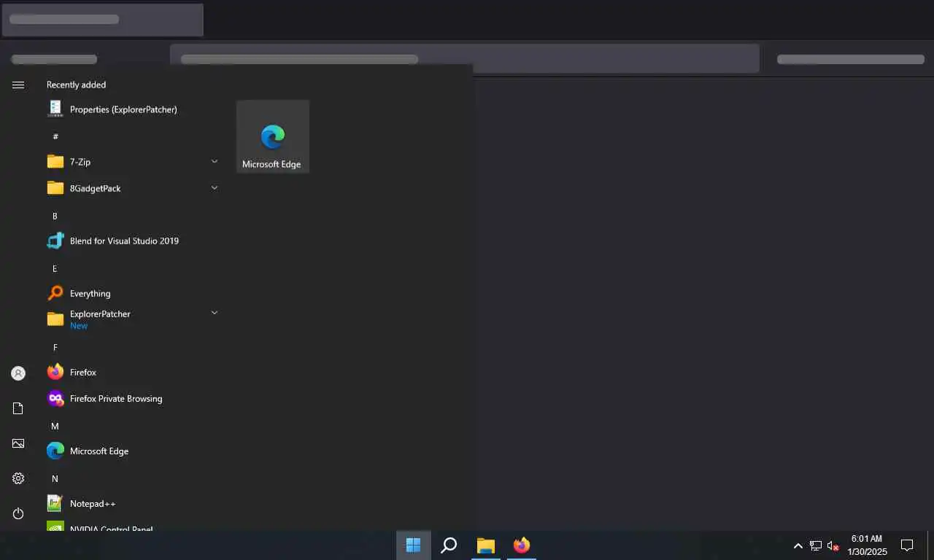Viewport: 934px width, 560px height.
Task: Open the Microsoft Edge pinned tile
Action: coord(273,136)
